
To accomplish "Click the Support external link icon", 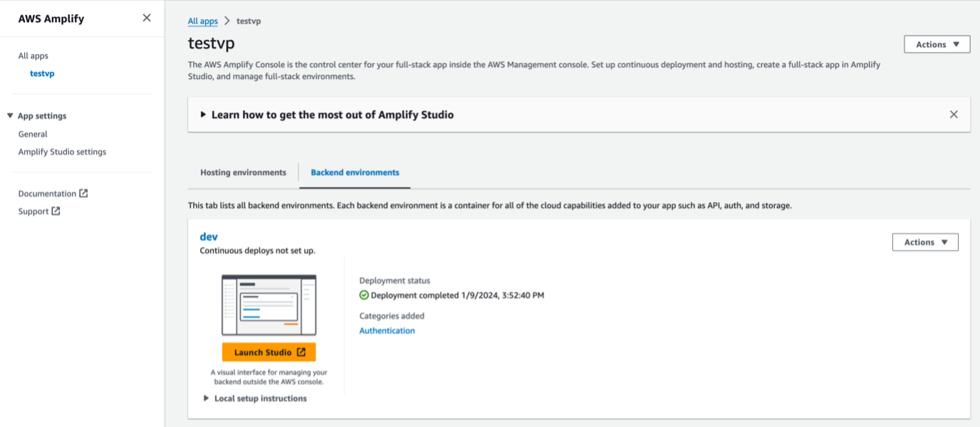I will 56,211.
